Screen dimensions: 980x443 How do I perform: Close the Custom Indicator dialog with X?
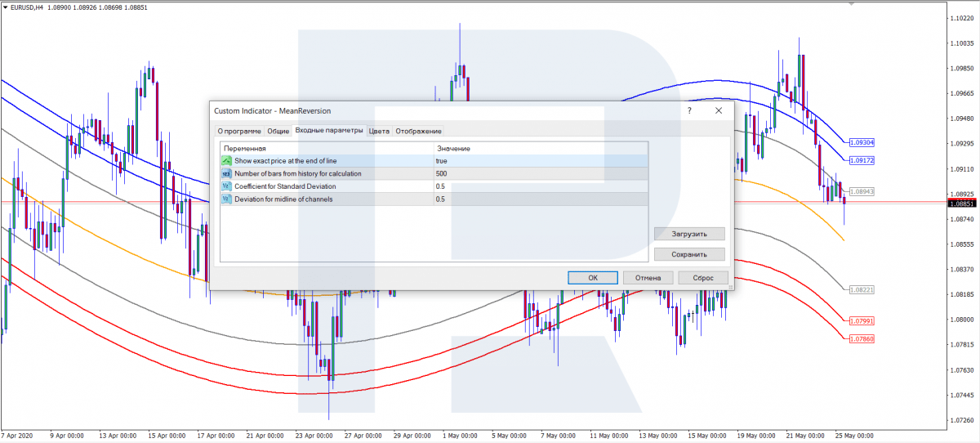click(x=719, y=110)
